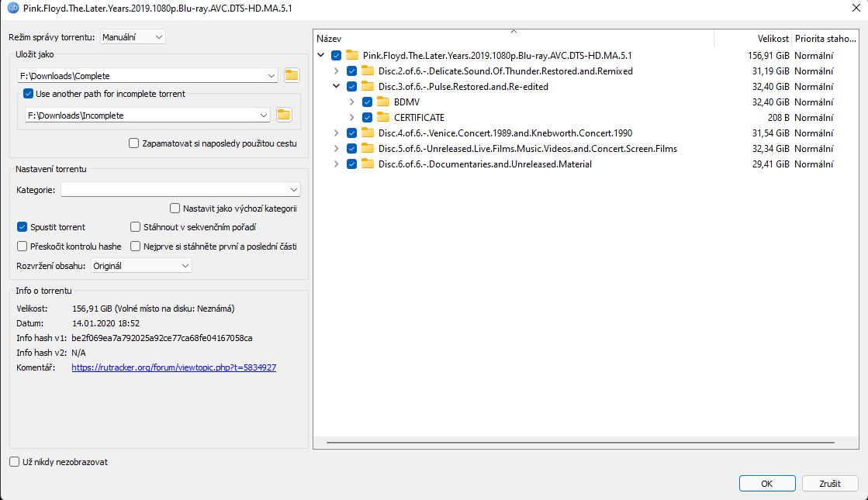Uncheck Disc.6.of.6 Documentaries checkbox

tap(351, 164)
